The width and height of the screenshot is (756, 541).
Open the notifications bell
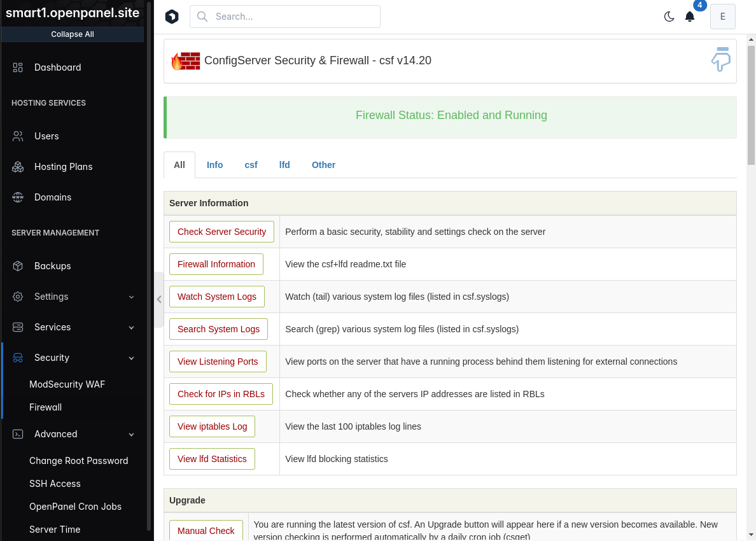click(x=690, y=17)
